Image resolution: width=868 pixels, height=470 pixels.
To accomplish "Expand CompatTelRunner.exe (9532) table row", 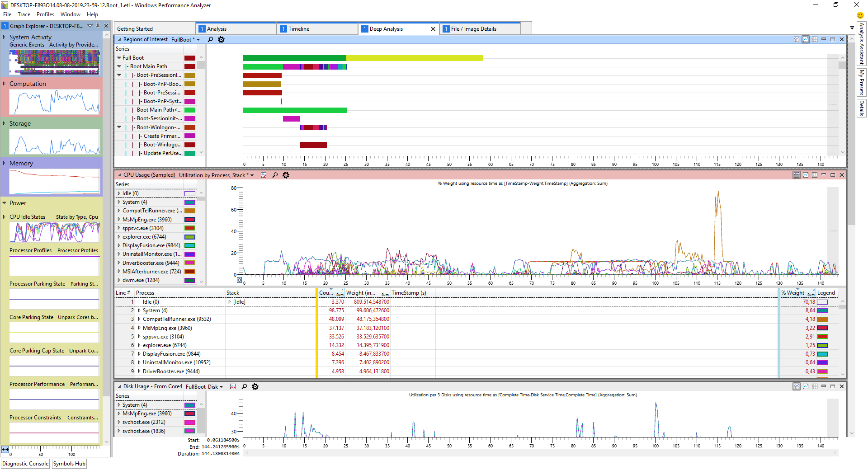I will (x=139, y=319).
